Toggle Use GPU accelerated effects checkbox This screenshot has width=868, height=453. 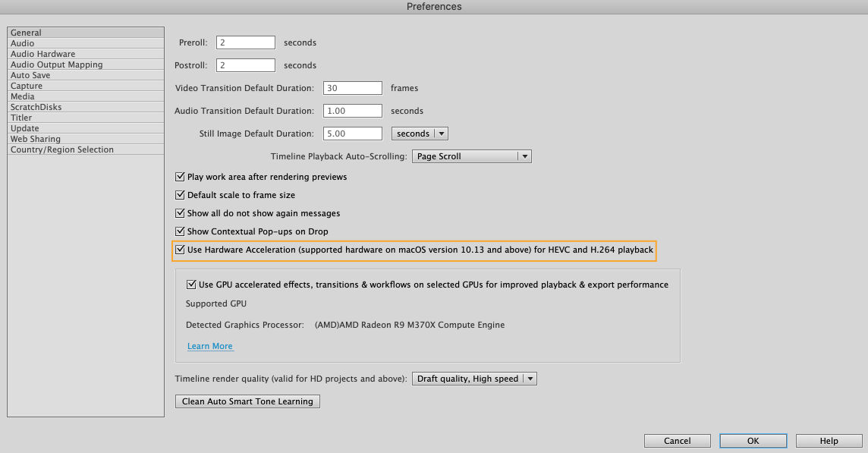pyautogui.click(x=191, y=285)
